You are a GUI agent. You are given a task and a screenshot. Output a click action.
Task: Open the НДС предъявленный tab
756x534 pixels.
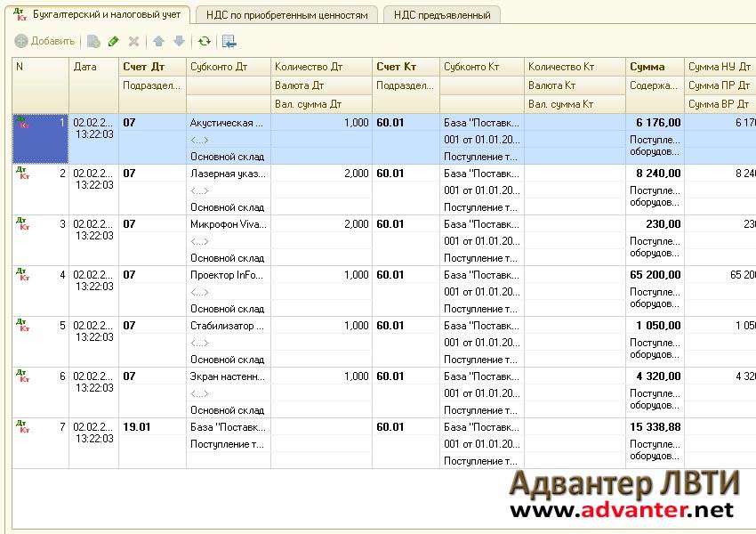pyautogui.click(x=442, y=15)
